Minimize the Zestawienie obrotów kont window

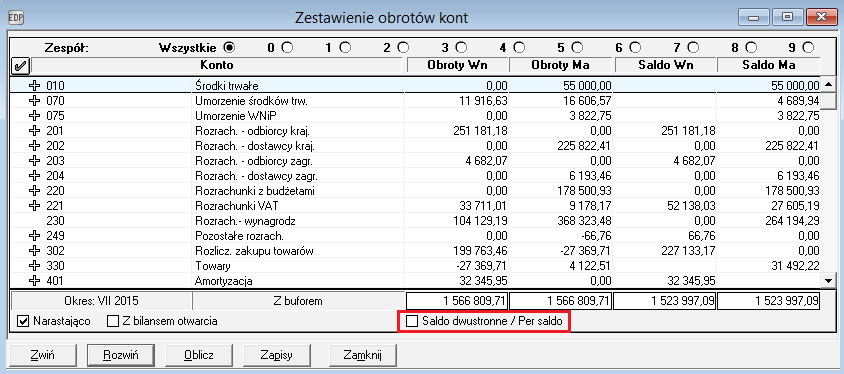754,17
